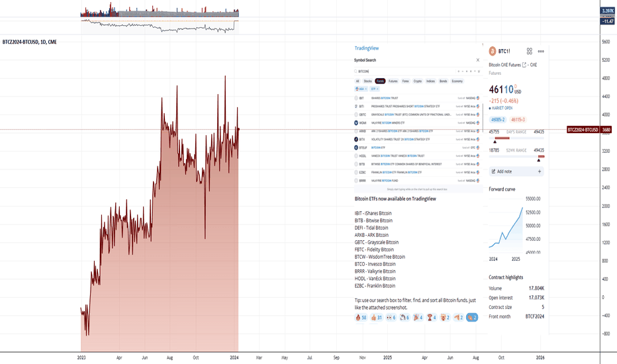Click the Volume 17.804K value
Screen dimensions: 617x364
pyautogui.click(x=536, y=289)
